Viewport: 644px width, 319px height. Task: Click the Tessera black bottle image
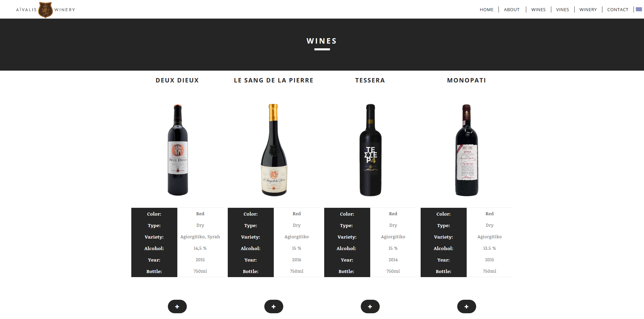[x=371, y=150]
